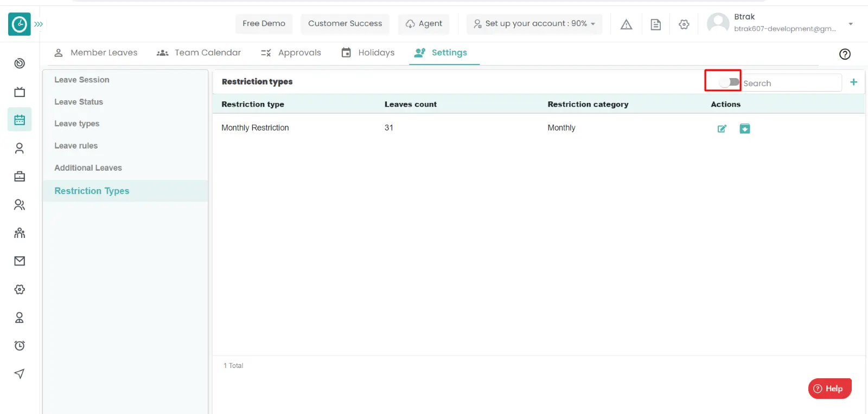Select Leave types in settings list
The width and height of the screenshot is (868, 414).
(x=77, y=124)
